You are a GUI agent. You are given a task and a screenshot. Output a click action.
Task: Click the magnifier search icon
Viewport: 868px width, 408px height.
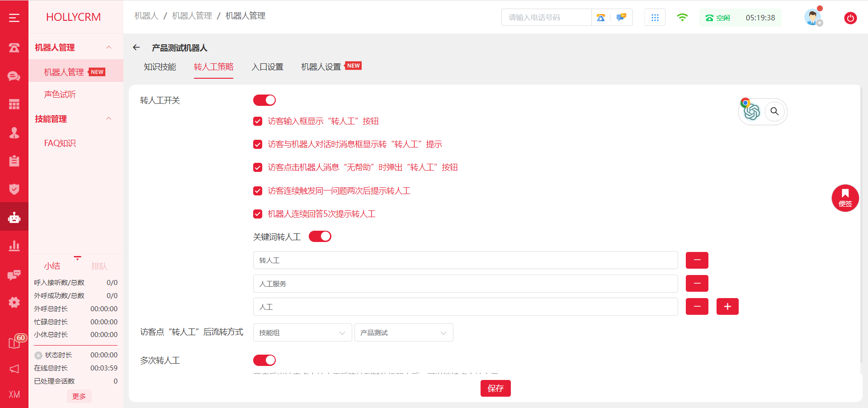[x=774, y=111]
